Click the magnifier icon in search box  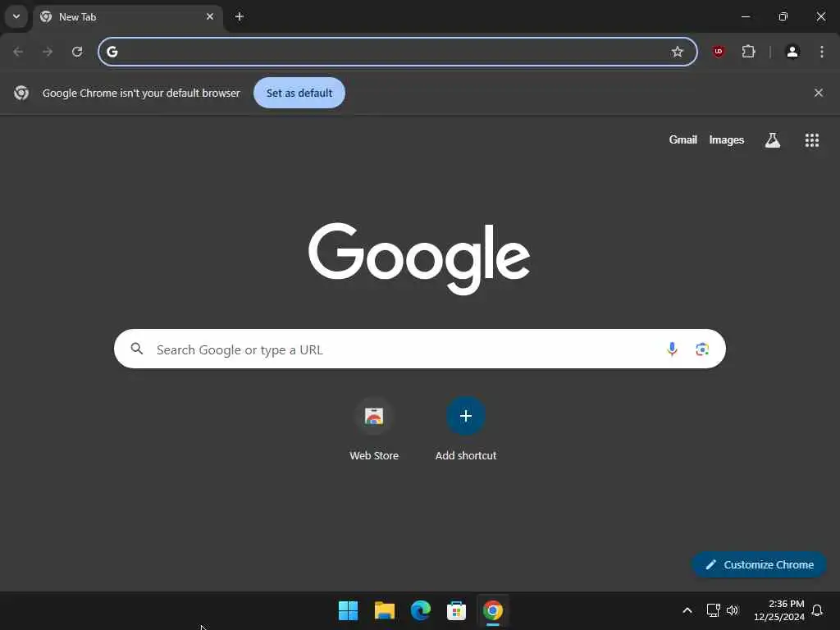(x=137, y=349)
